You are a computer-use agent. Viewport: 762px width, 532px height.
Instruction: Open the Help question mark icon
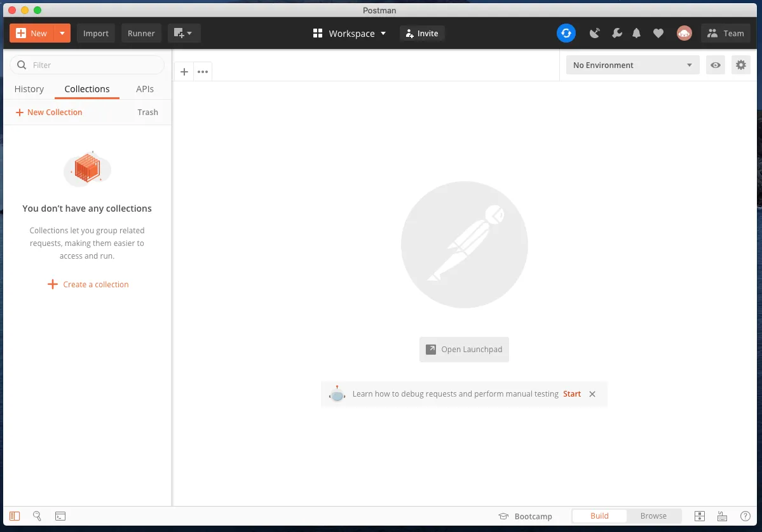tap(745, 516)
